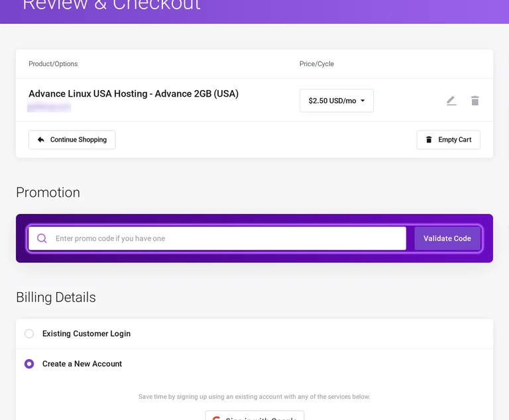Image resolution: width=509 pixels, height=420 pixels.
Task: Click the Price/Cycle column header
Action: [317, 64]
